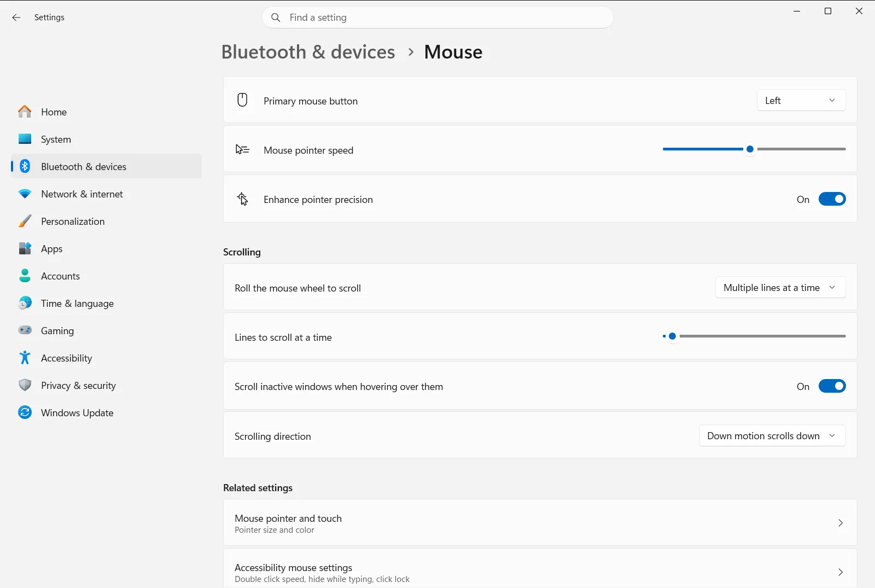Click the Lines to scroll slider thumb
The height and width of the screenshot is (588, 875).
point(672,336)
